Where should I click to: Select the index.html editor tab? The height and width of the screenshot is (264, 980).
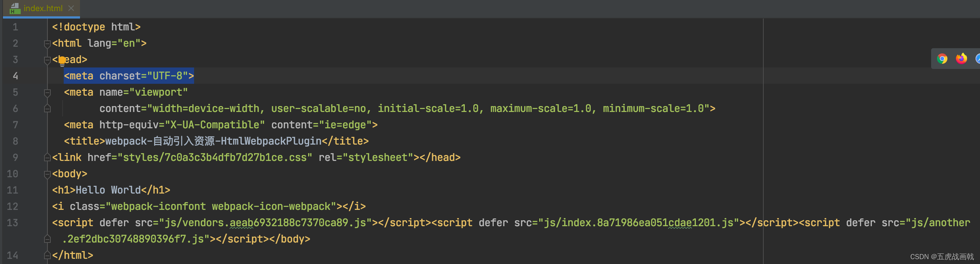click(41, 9)
